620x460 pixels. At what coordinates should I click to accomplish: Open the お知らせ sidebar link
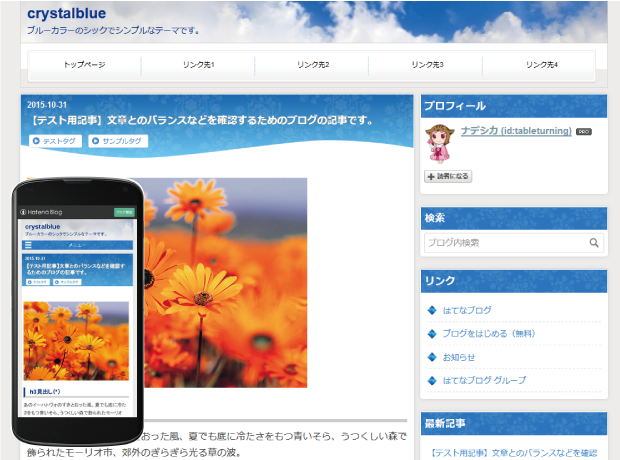pyautogui.click(x=459, y=357)
